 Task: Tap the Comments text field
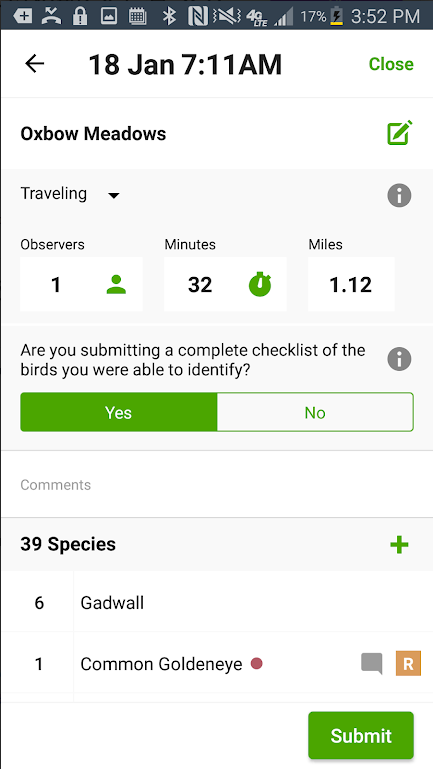tap(217, 485)
